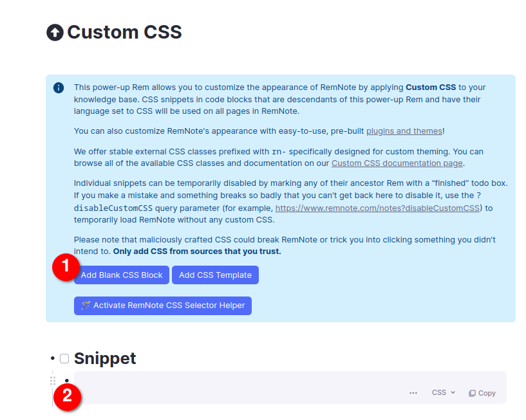Click the magic wand icon on Selector Helper

point(86,306)
